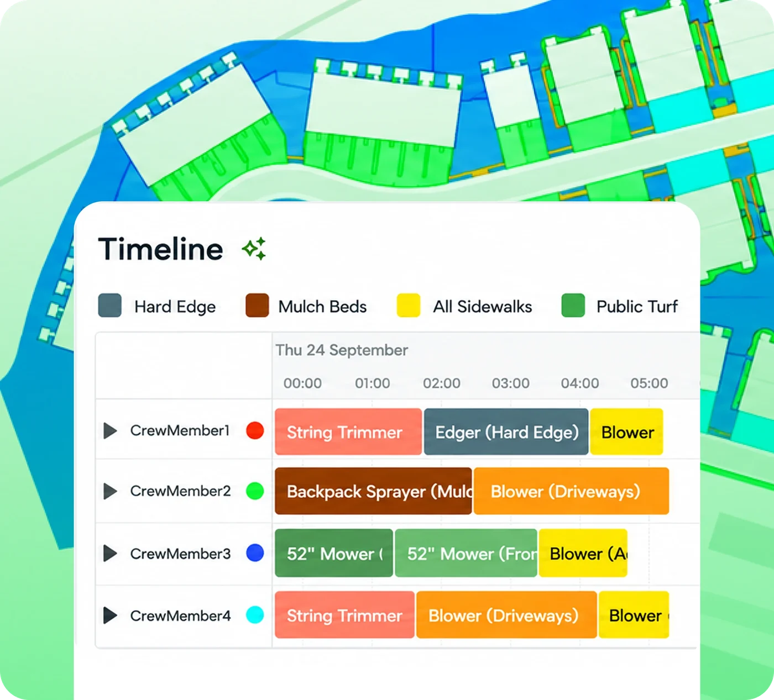The height and width of the screenshot is (700, 774).
Task: Click the CrewMember1 name label
Action: [x=180, y=430]
